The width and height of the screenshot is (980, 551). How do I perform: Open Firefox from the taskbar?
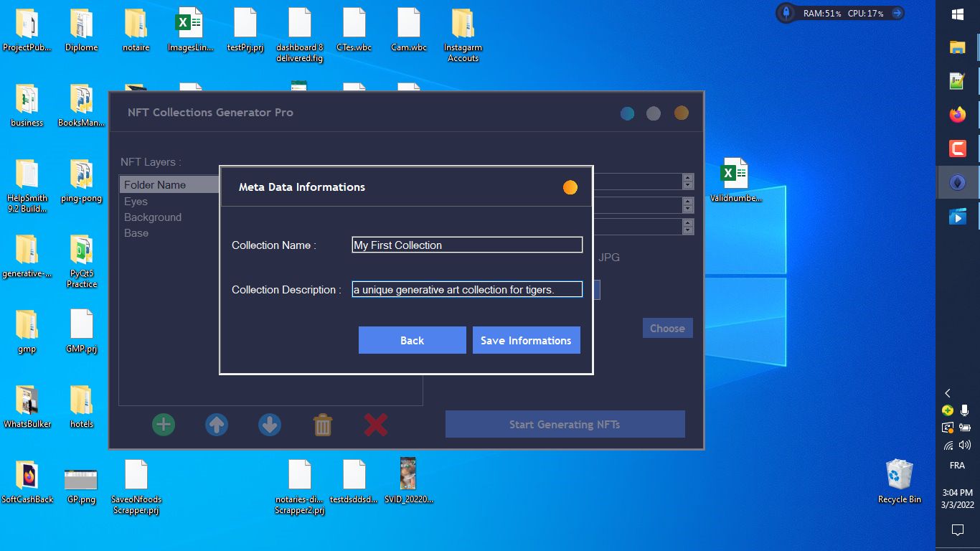click(957, 115)
